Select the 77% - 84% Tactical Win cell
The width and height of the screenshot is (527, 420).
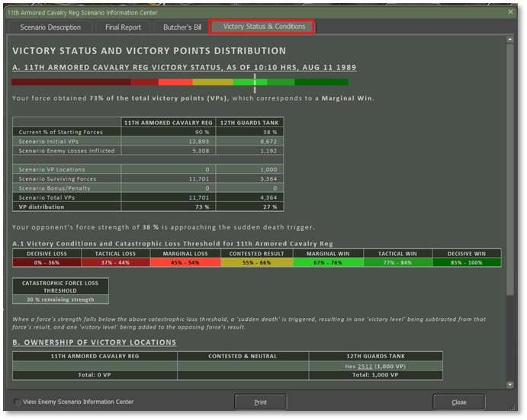pos(396,263)
